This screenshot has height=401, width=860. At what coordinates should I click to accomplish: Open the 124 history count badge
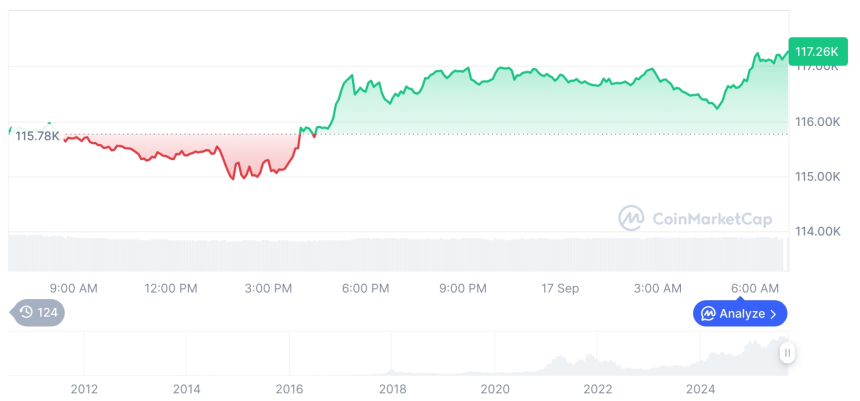pyautogui.click(x=40, y=313)
